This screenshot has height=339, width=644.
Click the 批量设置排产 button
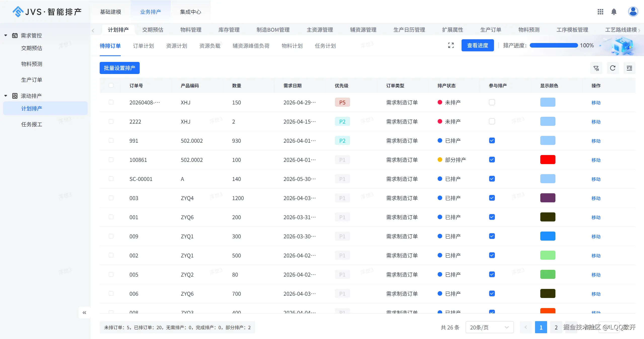point(120,68)
